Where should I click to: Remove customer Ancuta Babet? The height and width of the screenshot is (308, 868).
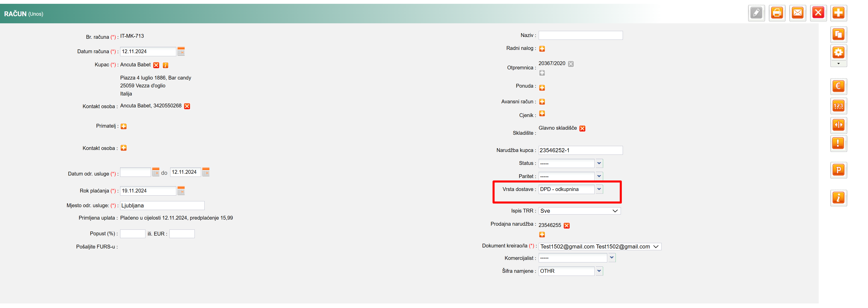coord(156,65)
